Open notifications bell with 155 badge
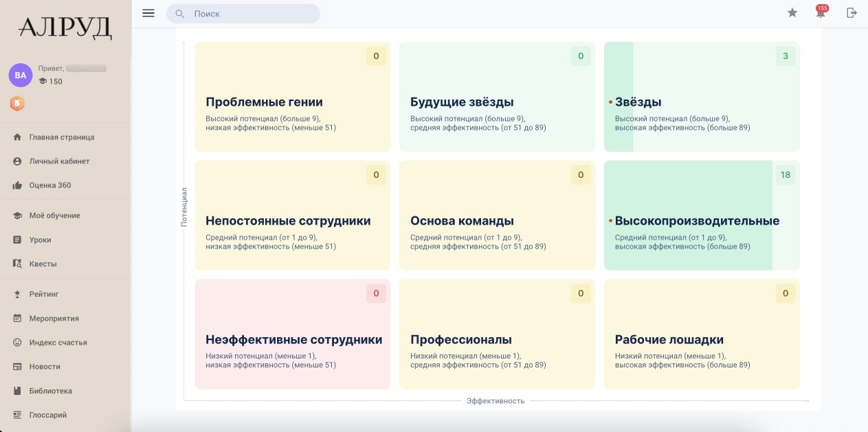Screen dimensions: 868x432 pos(821,13)
